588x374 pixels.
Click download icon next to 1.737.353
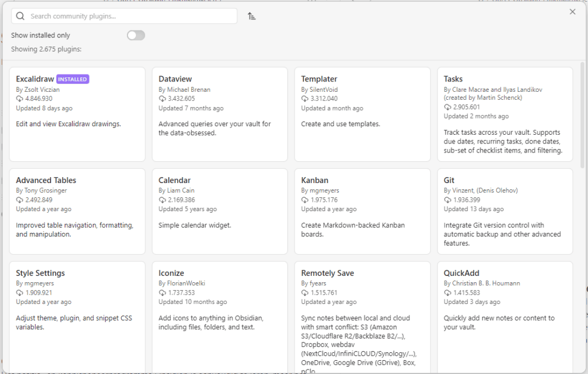click(x=162, y=293)
